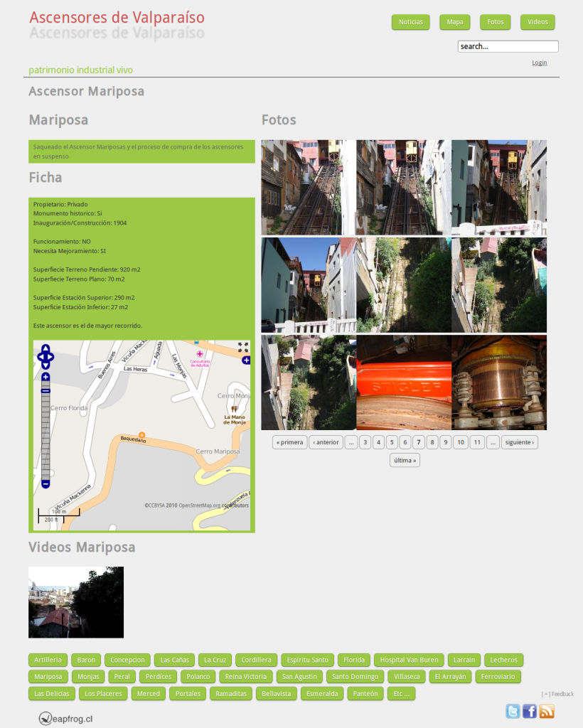
Task: Expand the map layer switcher plus button
Action: pos(246,360)
